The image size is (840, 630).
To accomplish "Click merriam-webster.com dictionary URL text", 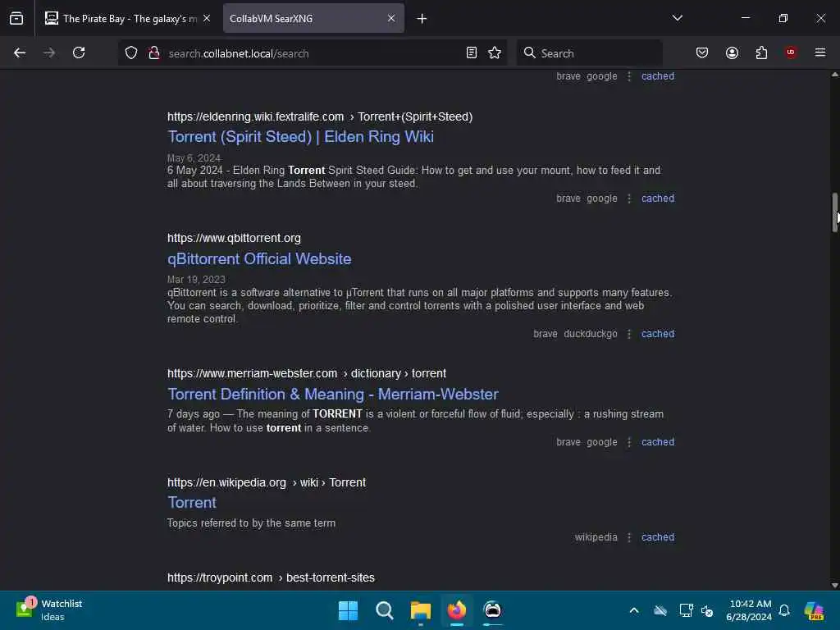I will [x=307, y=373].
